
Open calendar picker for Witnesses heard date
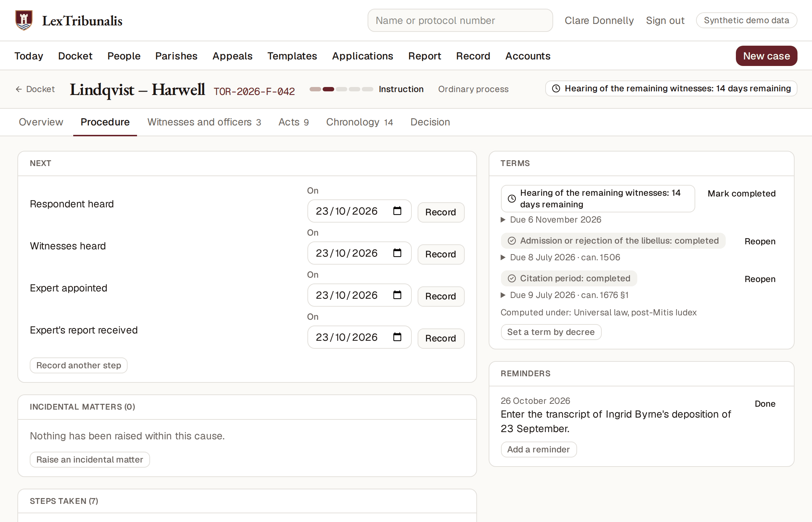point(397,253)
